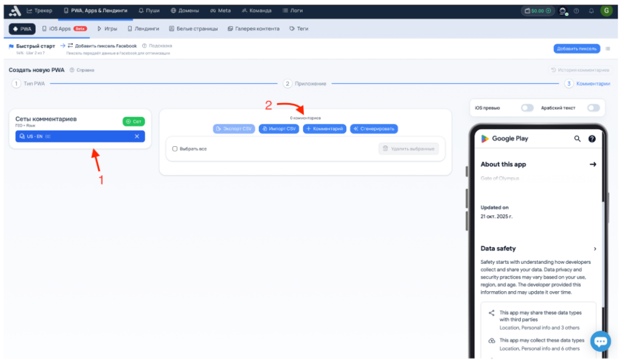622x364 pixels.
Task: Add a comment with Комментарий button
Action: (x=324, y=129)
